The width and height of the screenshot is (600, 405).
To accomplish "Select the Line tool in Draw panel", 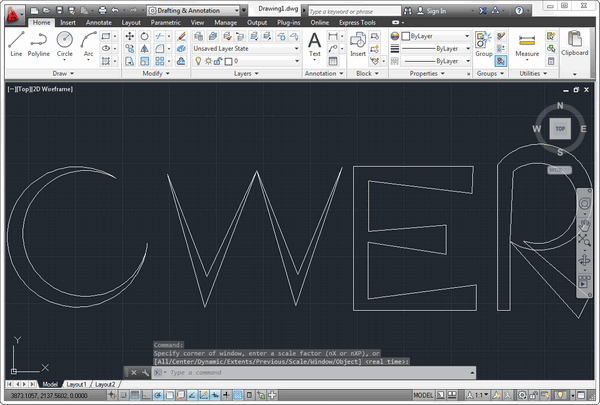I will 16,44.
